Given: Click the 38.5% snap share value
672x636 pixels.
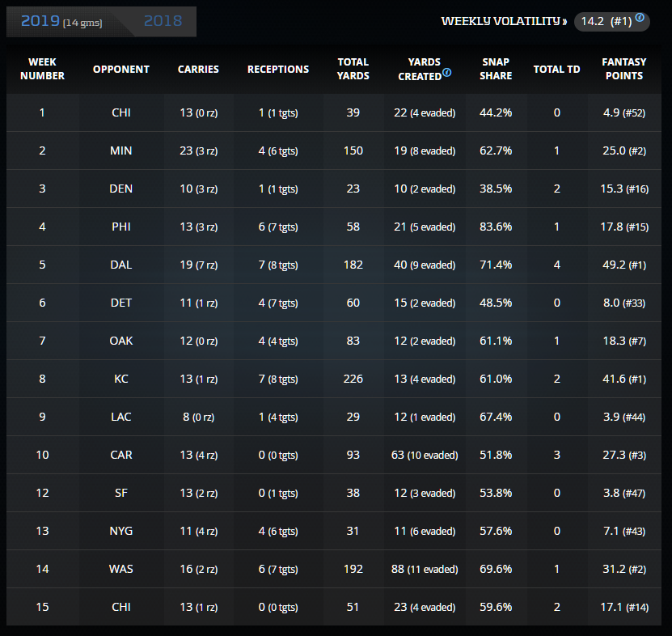Looking at the screenshot, I should pos(496,189).
